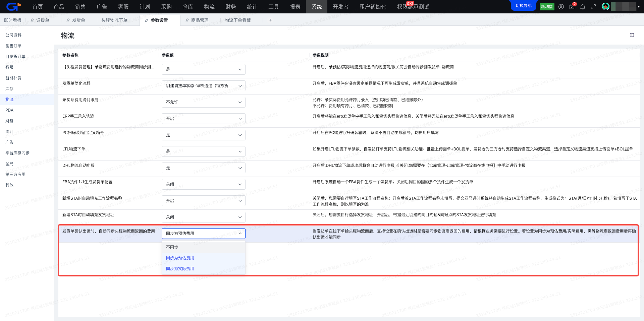Click the blue G logo icon
The height and width of the screenshot is (321, 644).
(13, 6)
